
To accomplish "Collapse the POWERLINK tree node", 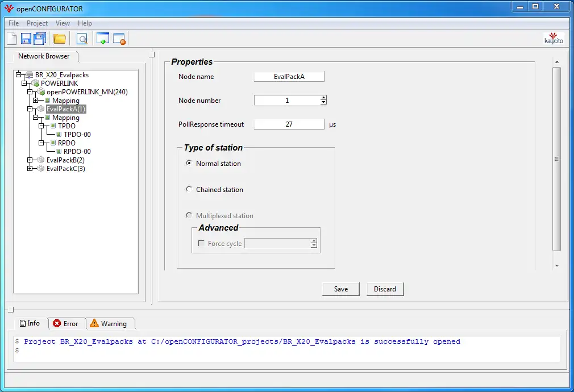I will tap(24, 83).
